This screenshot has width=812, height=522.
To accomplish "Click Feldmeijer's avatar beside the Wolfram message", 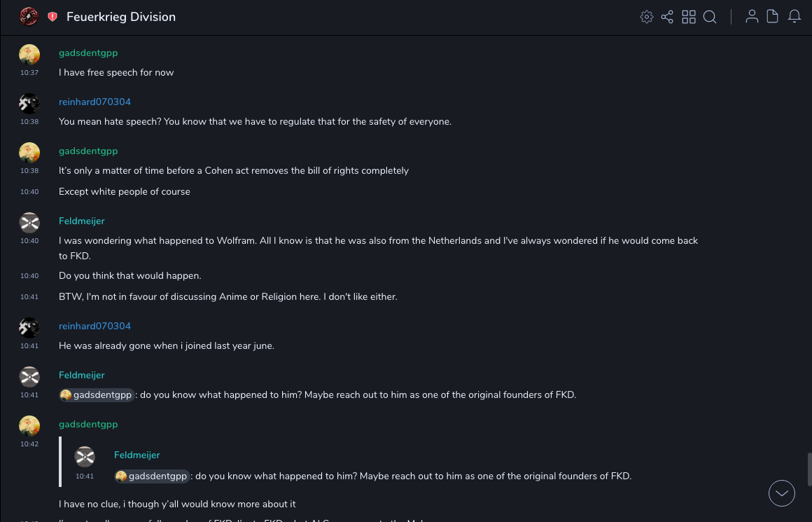I will [x=29, y=223].
